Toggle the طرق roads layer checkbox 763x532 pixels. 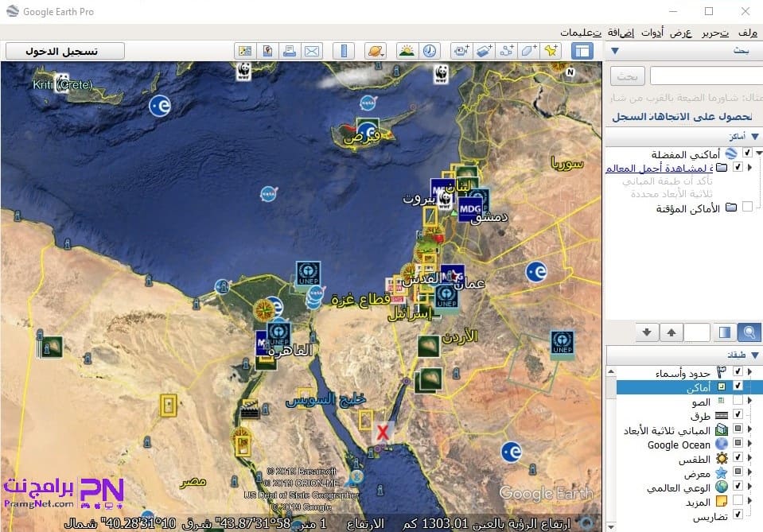click(x=738, y=414)
